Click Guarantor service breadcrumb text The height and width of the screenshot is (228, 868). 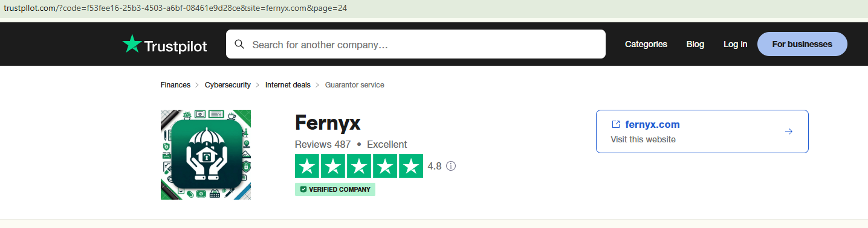[x=355, y=85]
